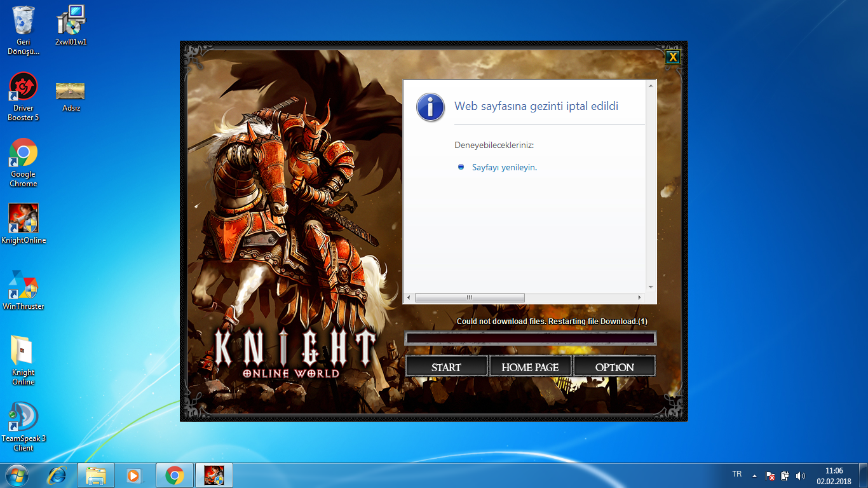Click the download progress bar

[x=531, y=338]
